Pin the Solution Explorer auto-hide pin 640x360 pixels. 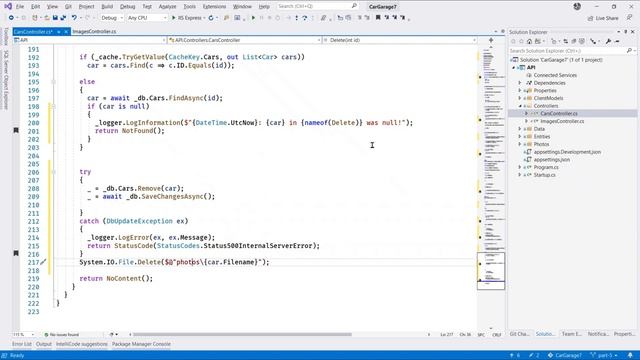tap(625, 32)
